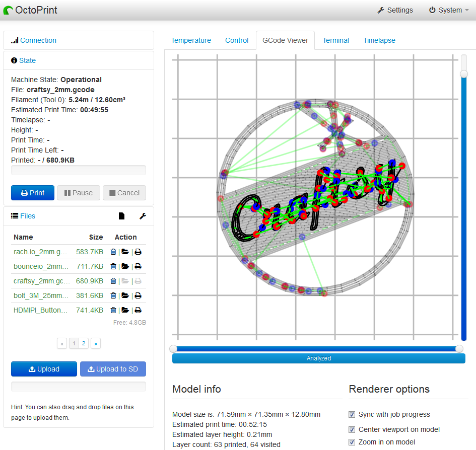476x450 pixels.
Task: Collapse the State panel
Action: [27, 60]
